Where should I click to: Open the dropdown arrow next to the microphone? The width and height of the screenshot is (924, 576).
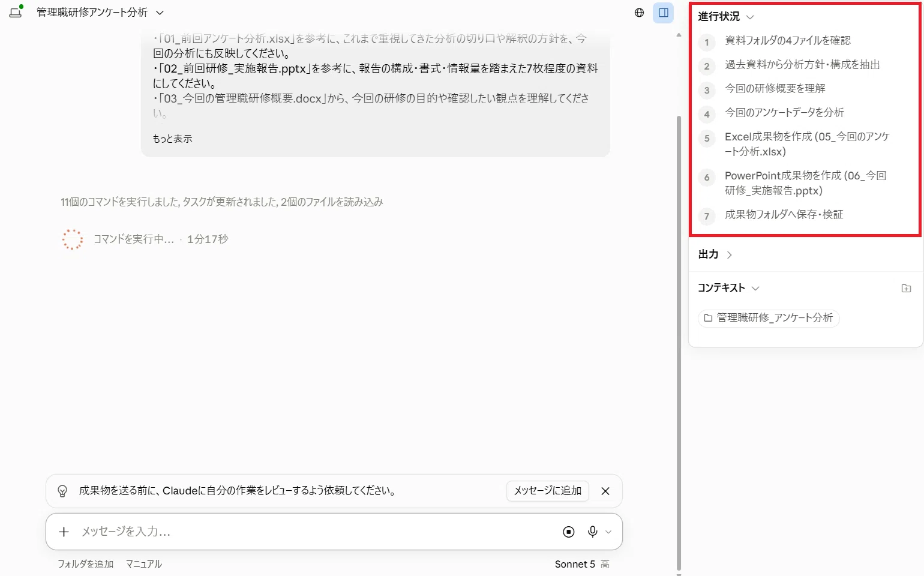click(608, 532)
